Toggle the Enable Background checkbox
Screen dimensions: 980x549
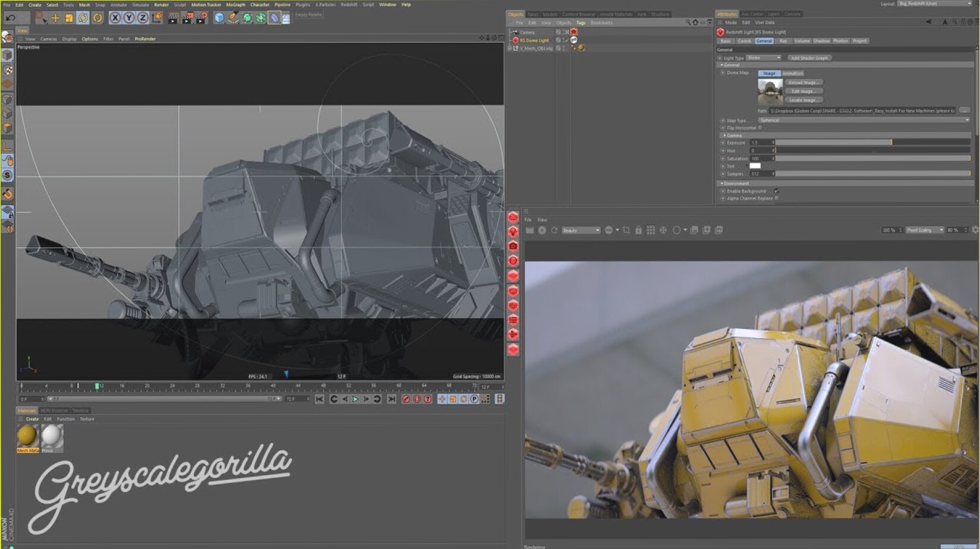[776, 191]
